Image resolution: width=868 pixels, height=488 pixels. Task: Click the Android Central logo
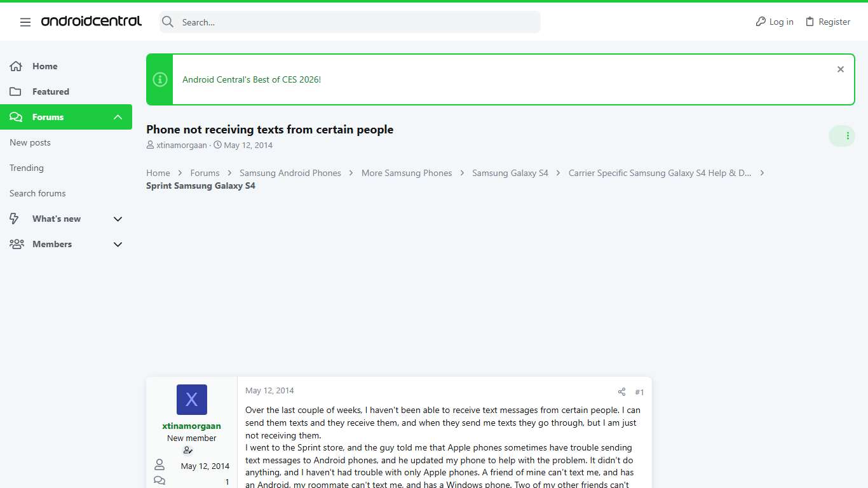click(92, 22)
